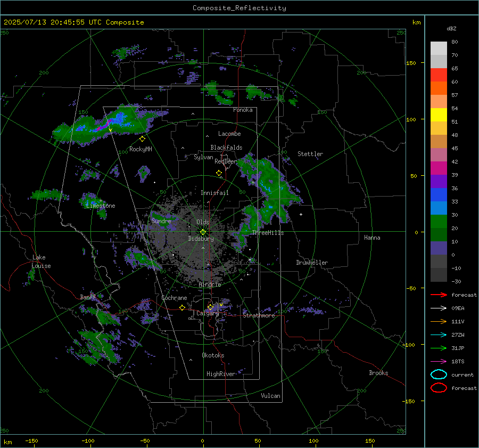Click the Hanna town label

click(372, 238)
